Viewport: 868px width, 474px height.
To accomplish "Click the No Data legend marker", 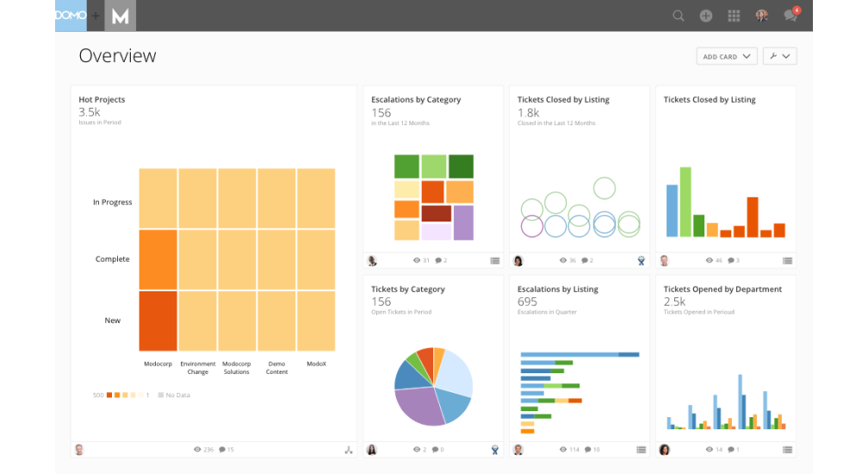I will click(160, 395).
